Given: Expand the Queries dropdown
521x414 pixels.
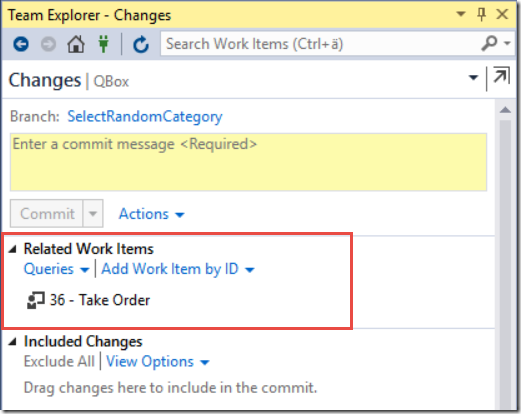Looking at the screenshot, I should click(x=56, y=269).
